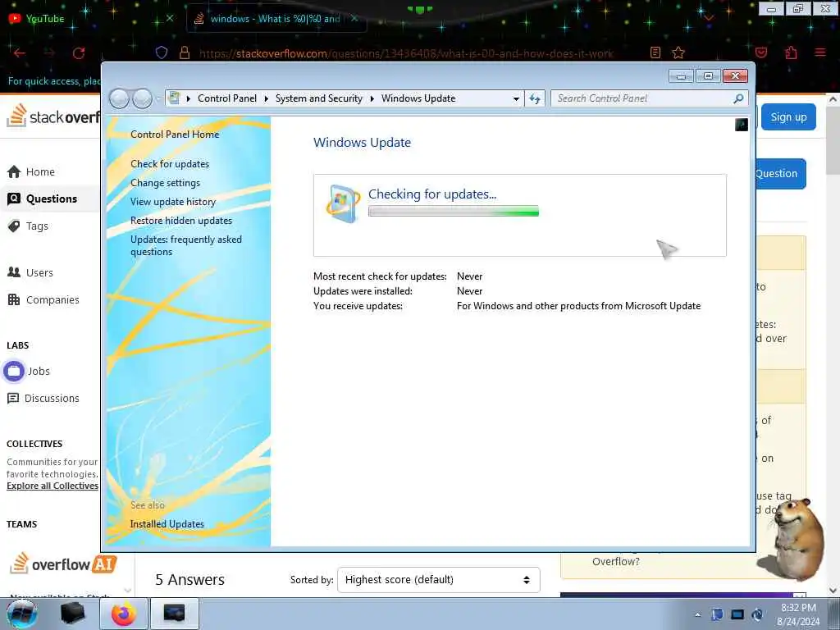This screenshot has width=840, height=630.
Task: Click Check for updates link
Action: point(170,164)
